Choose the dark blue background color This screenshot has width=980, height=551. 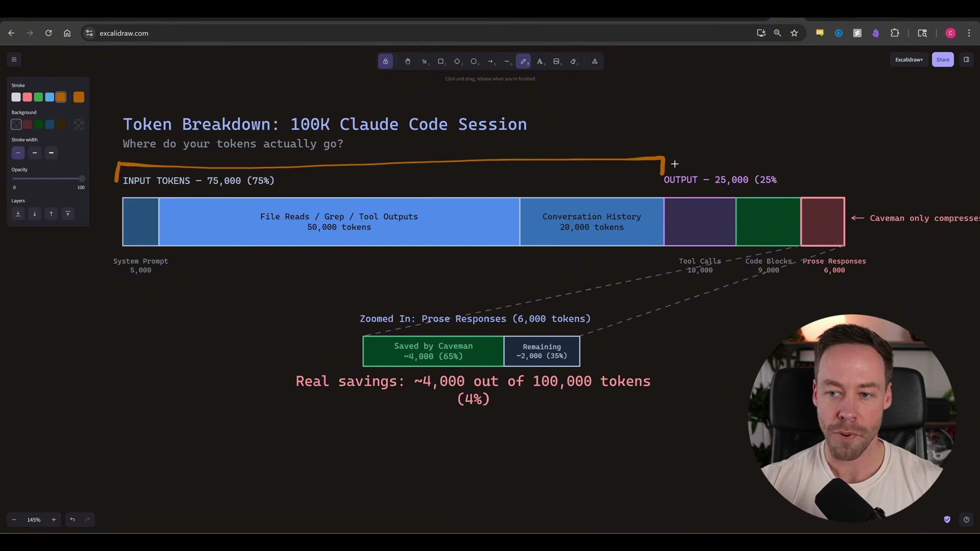point(50,124)
